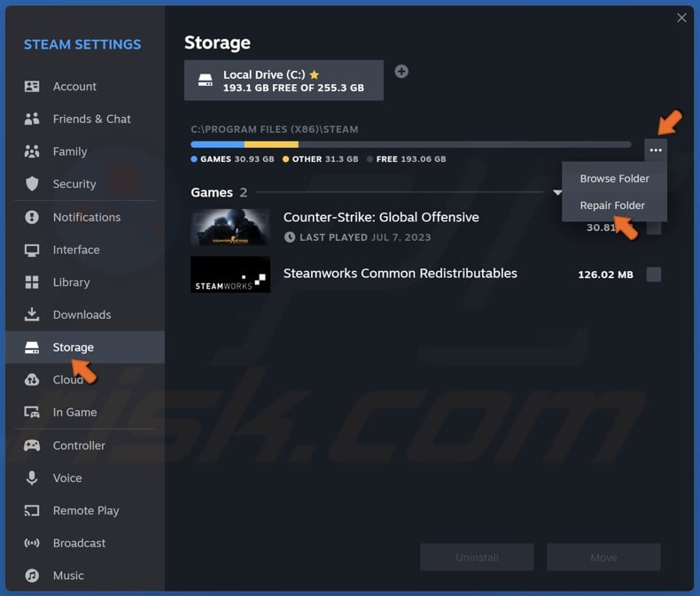Viewport: 700px width, 596px height.
Task: Show the Interface settings
Action: tap(85, 250)
